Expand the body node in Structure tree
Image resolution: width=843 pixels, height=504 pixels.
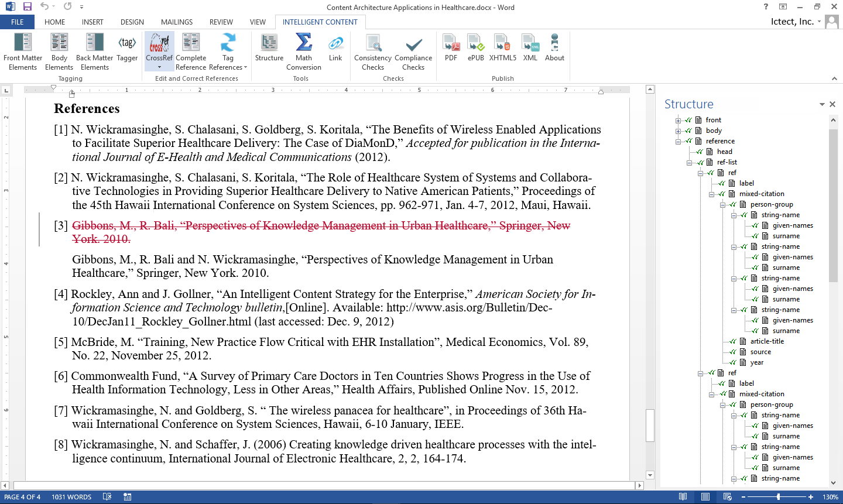pos(678,131)
